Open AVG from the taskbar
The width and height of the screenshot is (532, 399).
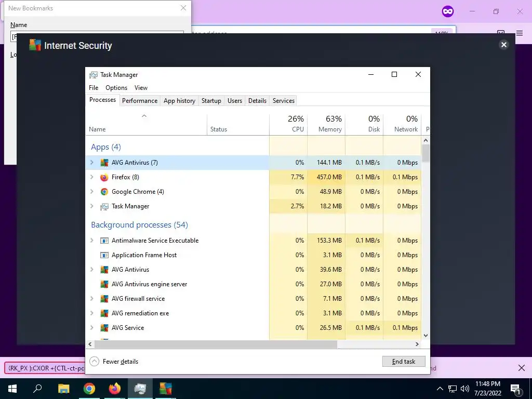tap(166, 389)
